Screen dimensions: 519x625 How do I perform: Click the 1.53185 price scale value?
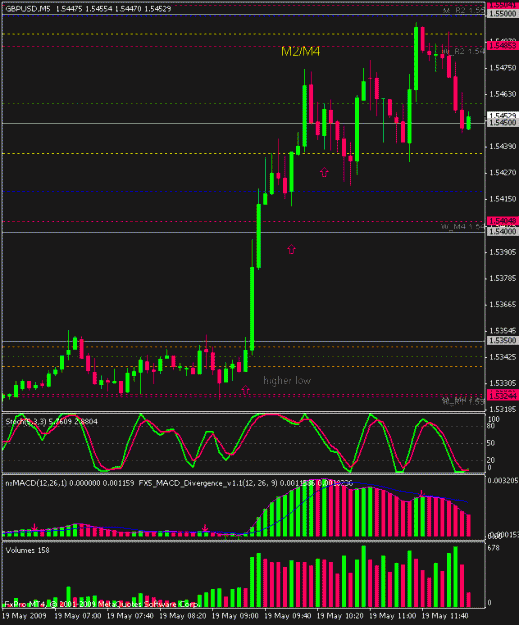pyautogui.click(x=503, y=409)
